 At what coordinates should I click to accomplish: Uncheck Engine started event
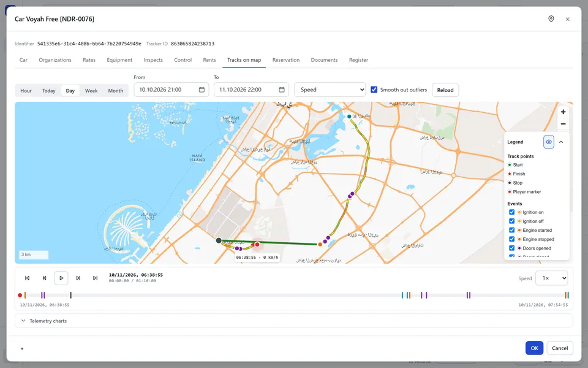511,230
